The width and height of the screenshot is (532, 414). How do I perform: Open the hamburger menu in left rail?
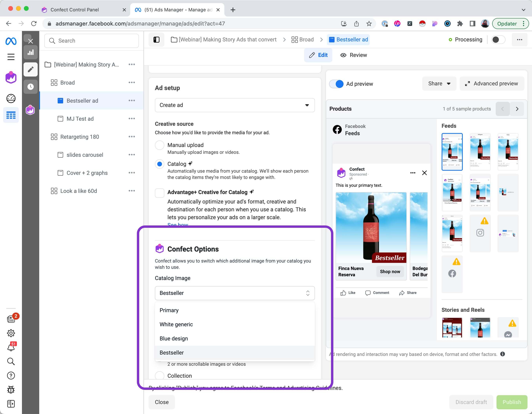[x=11, y=57]
